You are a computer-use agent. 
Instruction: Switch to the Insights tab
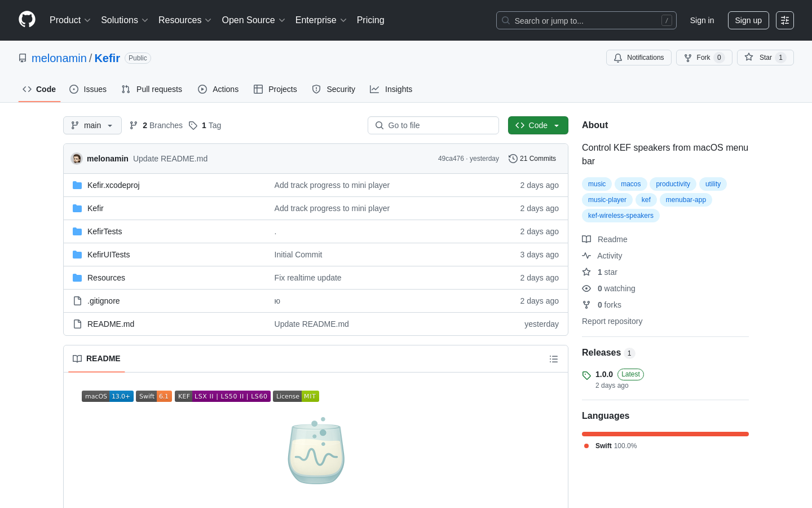391,89
